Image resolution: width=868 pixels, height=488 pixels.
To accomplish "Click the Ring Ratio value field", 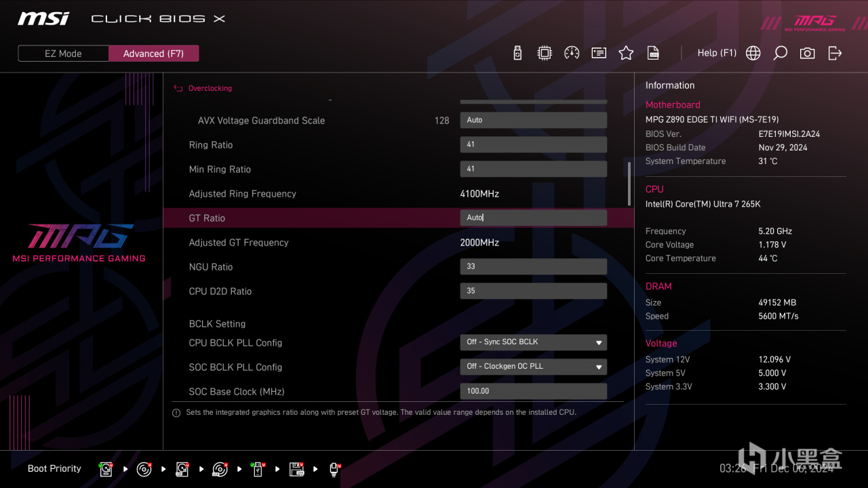I will 533,144.
